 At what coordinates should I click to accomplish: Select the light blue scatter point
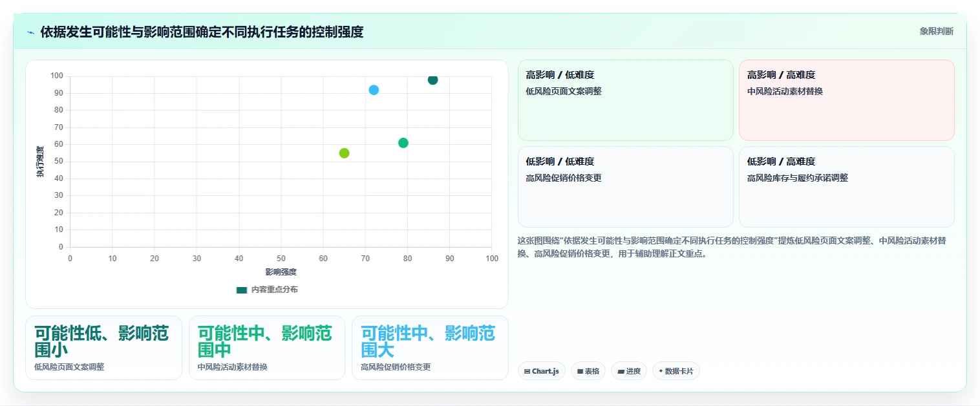pos(374,90)
